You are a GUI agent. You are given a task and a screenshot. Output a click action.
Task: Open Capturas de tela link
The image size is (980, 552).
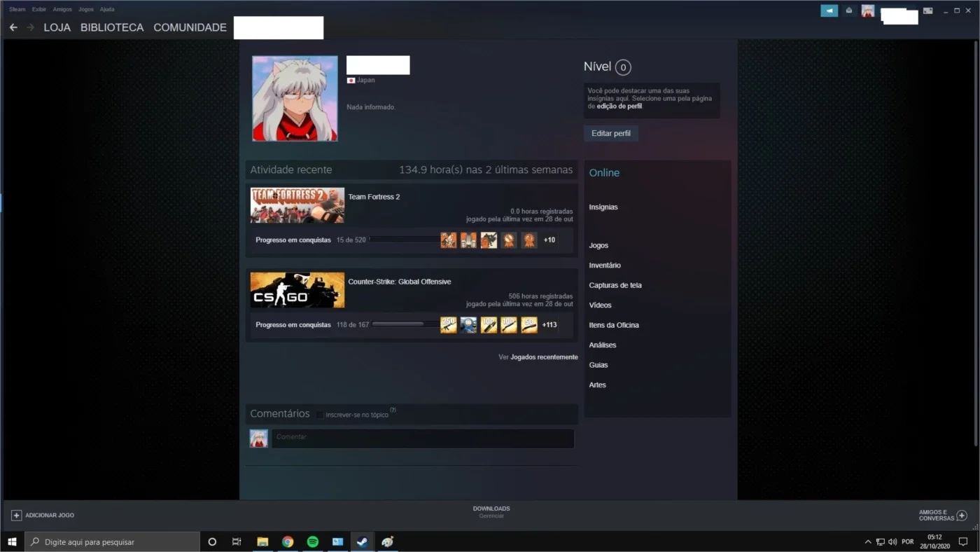(x=615, y=285)
